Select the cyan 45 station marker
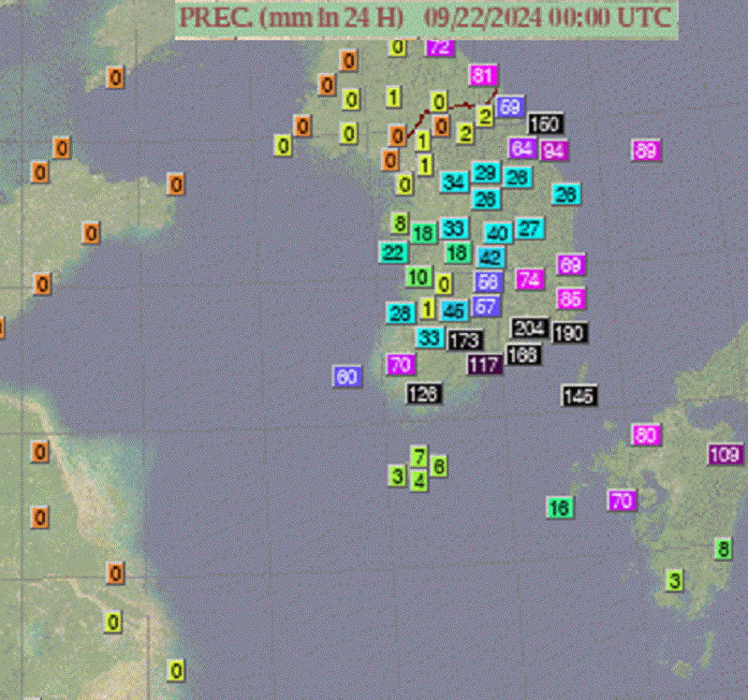748x700 pixels. [454, 311]
